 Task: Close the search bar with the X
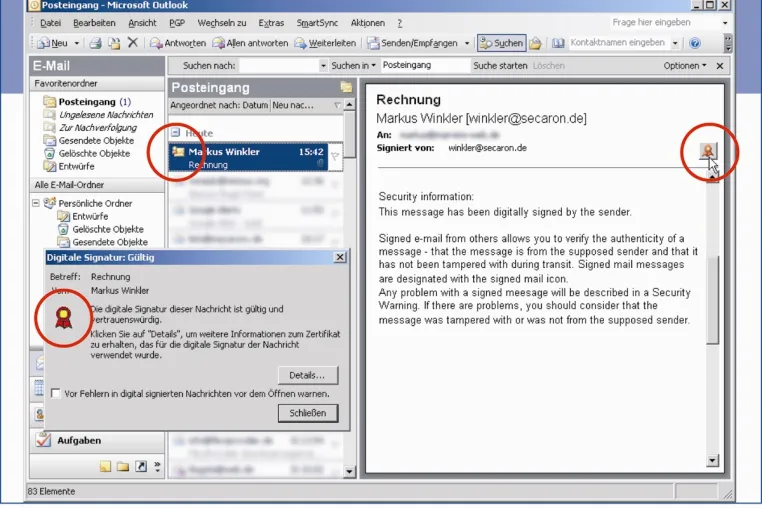pyautogui.click(x=720, y=66)
